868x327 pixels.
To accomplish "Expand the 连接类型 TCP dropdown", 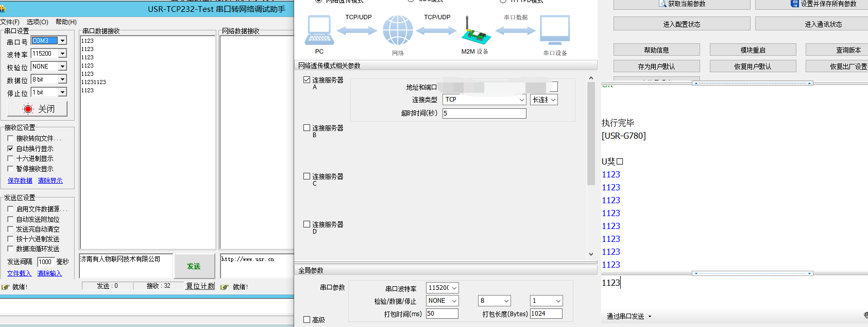I will (521, 100).
